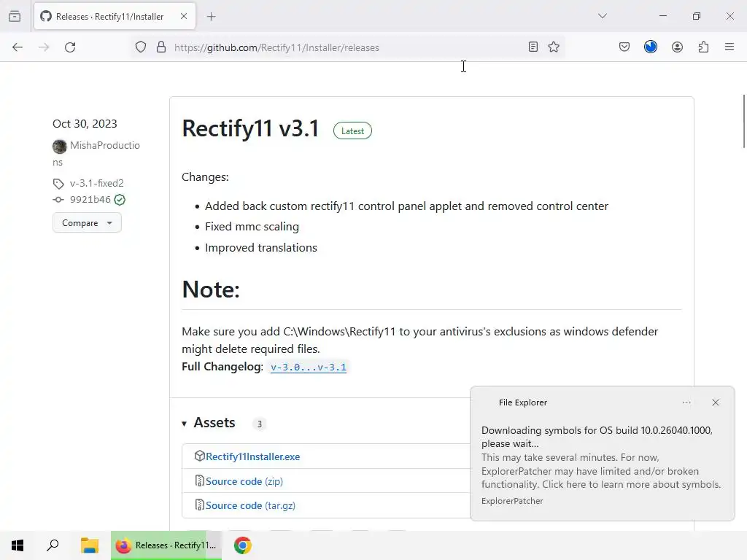Click the blue circular extension icon
The width and height of the screenshot is (747, 560).
pos(651,47)
